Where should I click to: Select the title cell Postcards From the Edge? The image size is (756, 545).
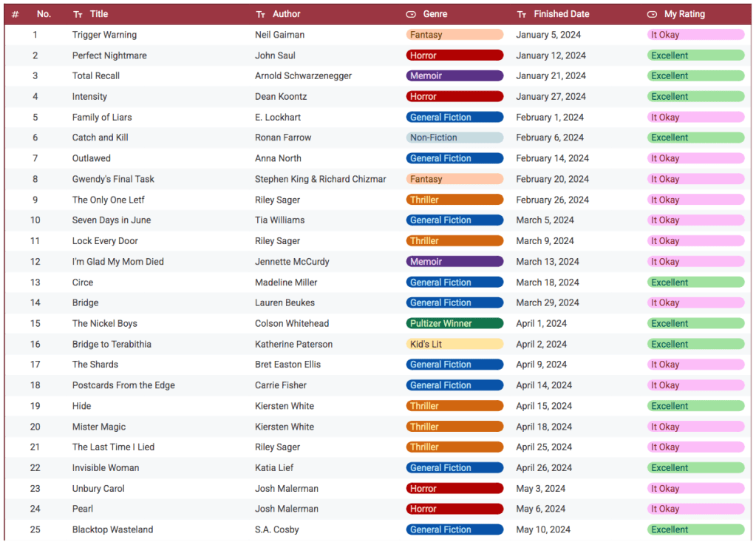(123, 385)
